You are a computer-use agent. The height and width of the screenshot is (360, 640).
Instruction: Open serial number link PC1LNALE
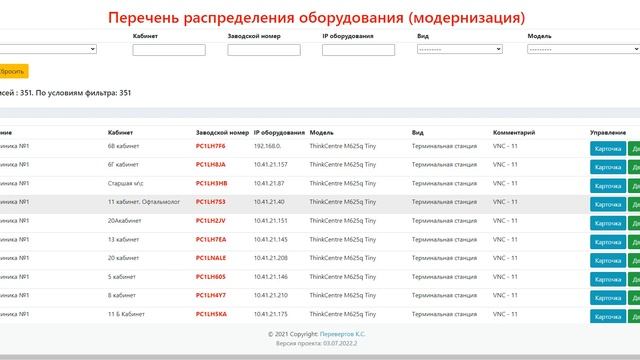[211, 258]
